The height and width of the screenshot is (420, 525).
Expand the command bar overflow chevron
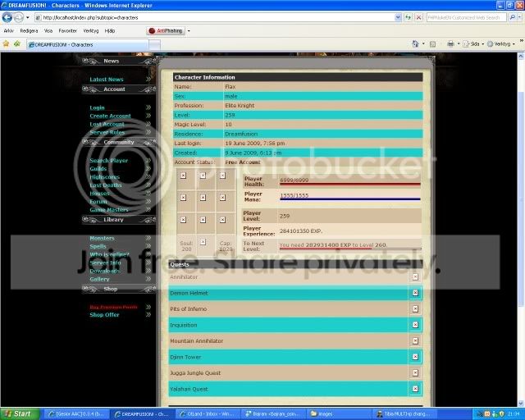pos(522,41)
